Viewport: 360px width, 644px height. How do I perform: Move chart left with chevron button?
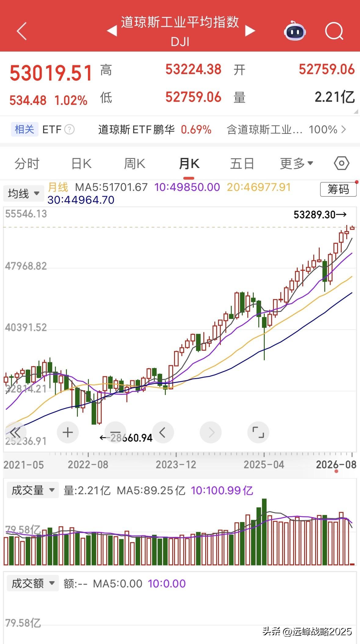(x=163, y=432)
